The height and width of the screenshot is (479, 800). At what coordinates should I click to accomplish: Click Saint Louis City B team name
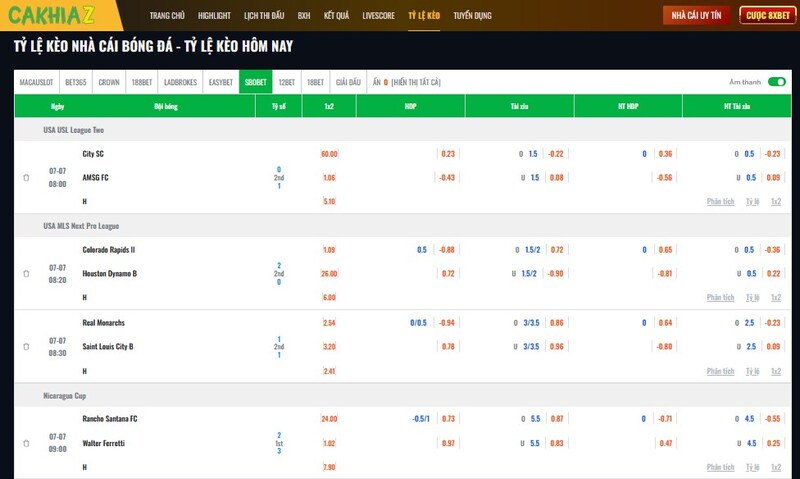(x=108, y=346)
